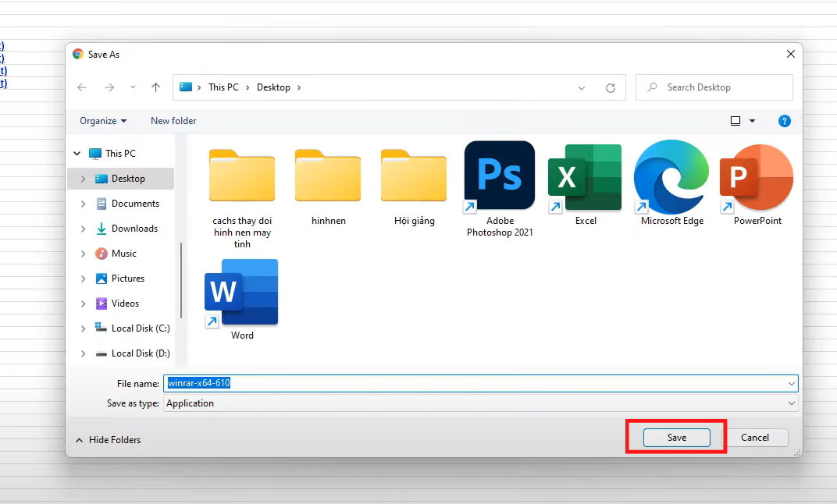Select the cachs thay doi hinh nen folder
The height and width of the screenshot is (504, 837).
coord(242,197)
